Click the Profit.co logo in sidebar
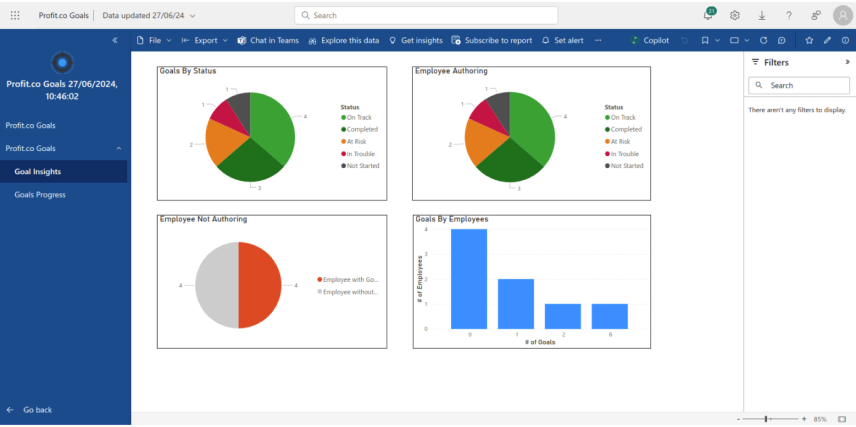Image resolution: width=856 pixels, height=427 pixels. tap(62, 63)
